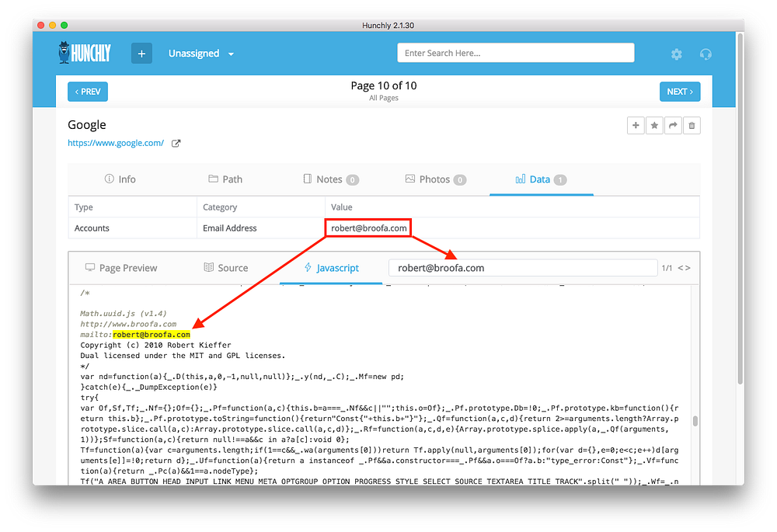
Task: Click the add plus icon near page title
Action: click(x=636, y=126)
